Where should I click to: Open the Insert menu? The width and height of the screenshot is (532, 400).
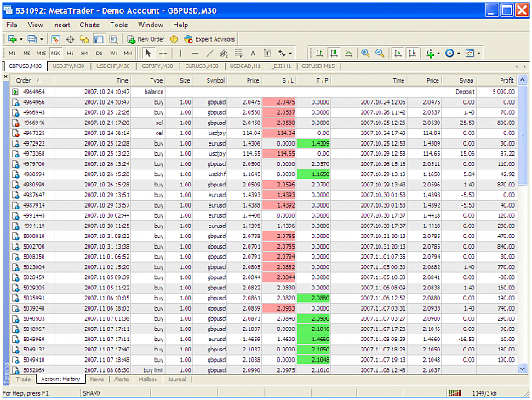click(61, 25)
